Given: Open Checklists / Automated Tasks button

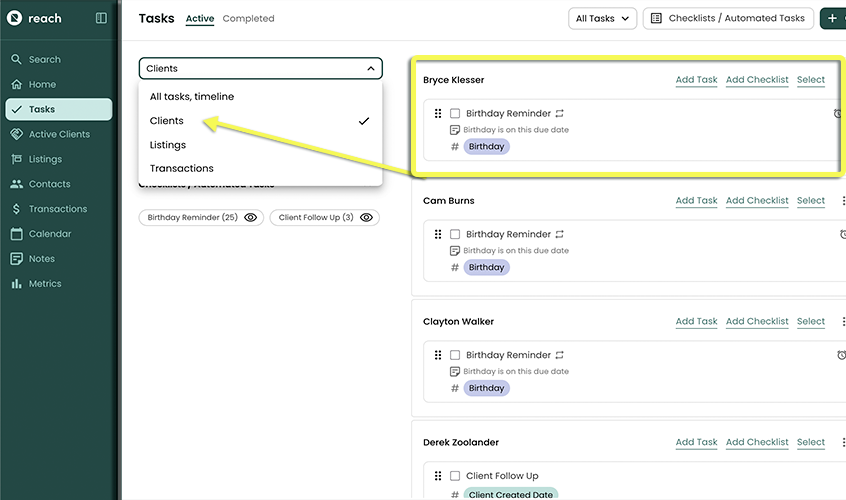Looking at the screenshot, I should coord(727,18).
